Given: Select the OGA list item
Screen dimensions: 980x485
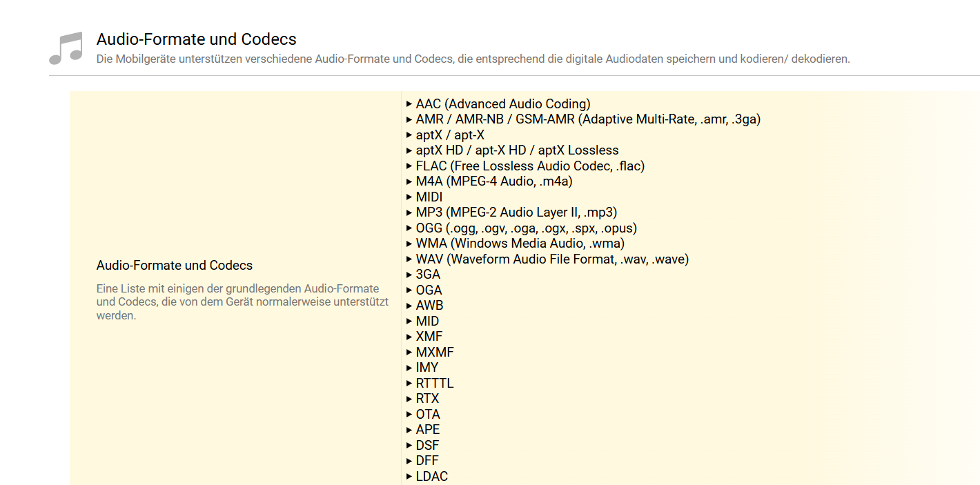Looking at the screenshot, I should [x=424, y=290].
